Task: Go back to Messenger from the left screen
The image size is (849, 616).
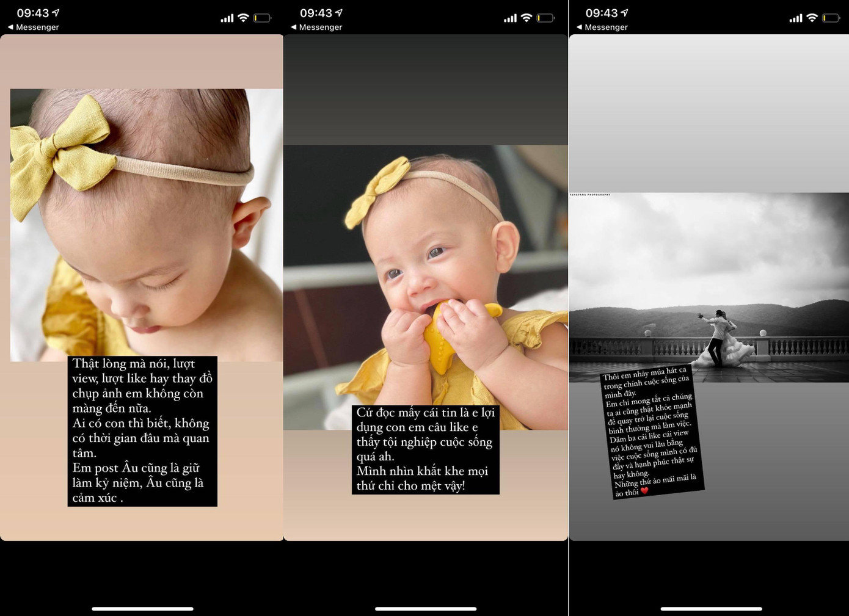Action: pyautogui.click(x=34, y=27)
